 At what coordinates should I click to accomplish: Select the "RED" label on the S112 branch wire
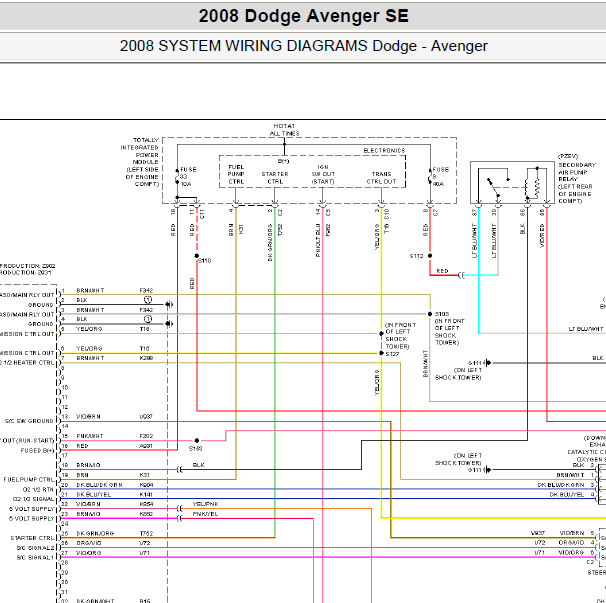point(442,271)
